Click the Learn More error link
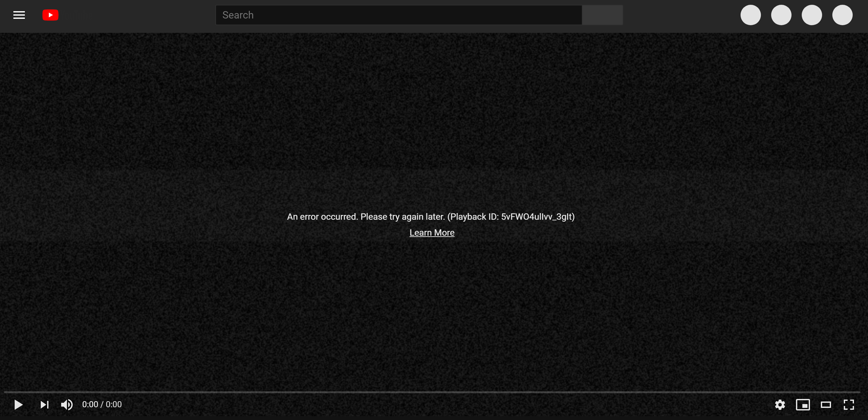This screenshot has width=868, height=420. point(431,232)
